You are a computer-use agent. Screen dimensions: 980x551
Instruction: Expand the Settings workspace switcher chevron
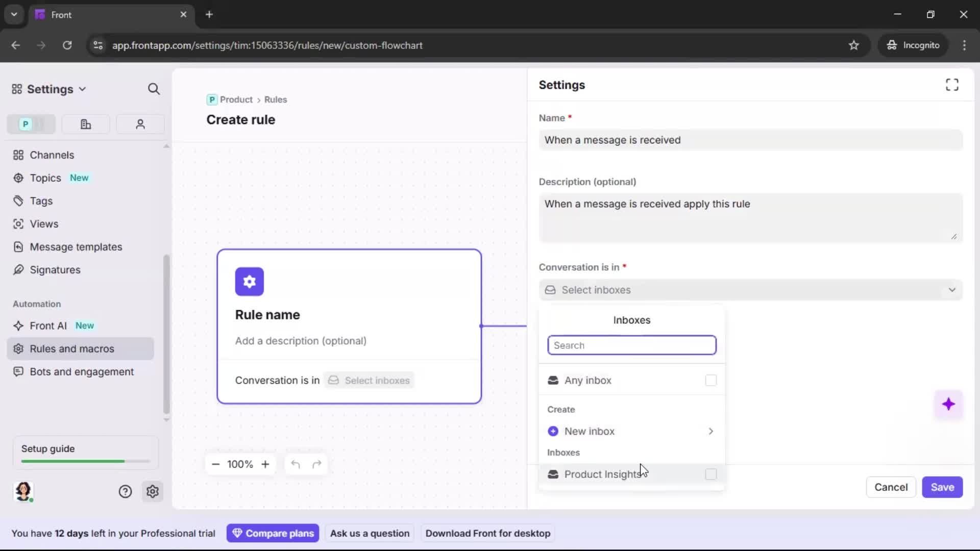[83, 89]
